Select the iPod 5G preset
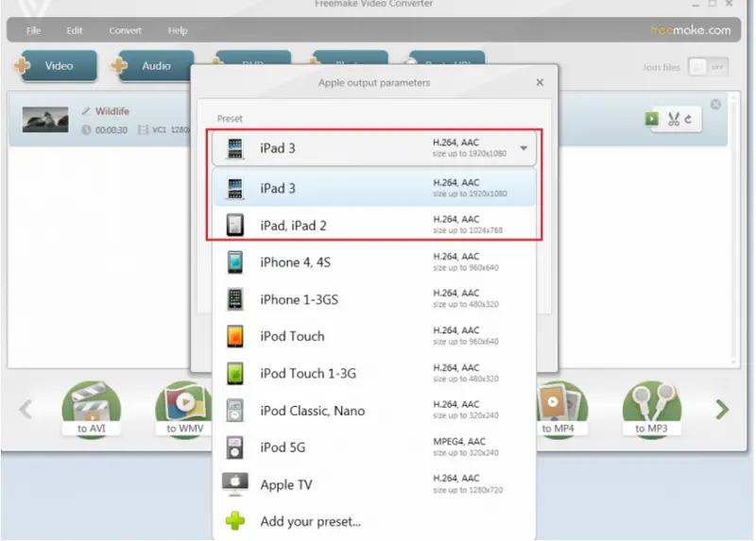Viewport: 756px width, 541px height. (x=374, y=448)
